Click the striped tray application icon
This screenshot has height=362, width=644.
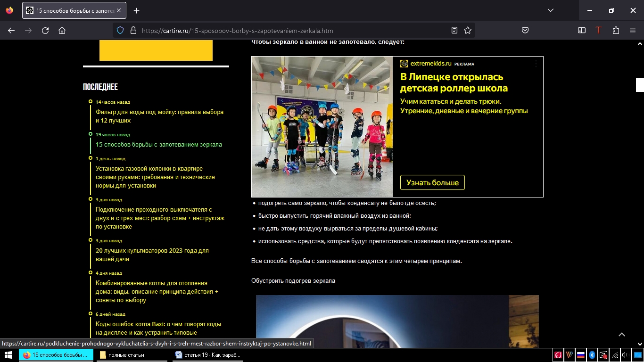pyautogui.click(x=570, y=355)
